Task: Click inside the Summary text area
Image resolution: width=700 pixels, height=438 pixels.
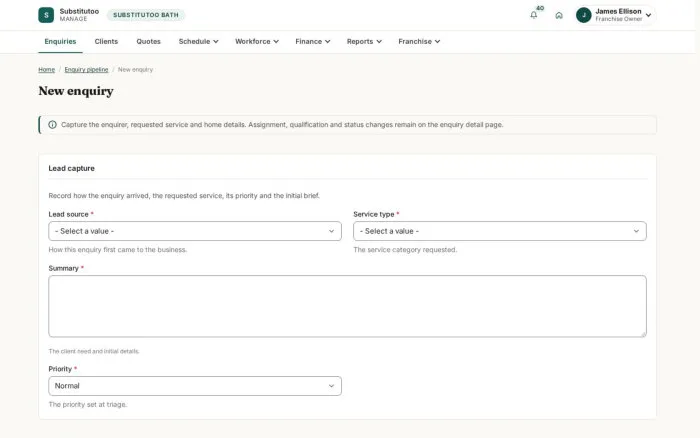Action: (347, 306)
